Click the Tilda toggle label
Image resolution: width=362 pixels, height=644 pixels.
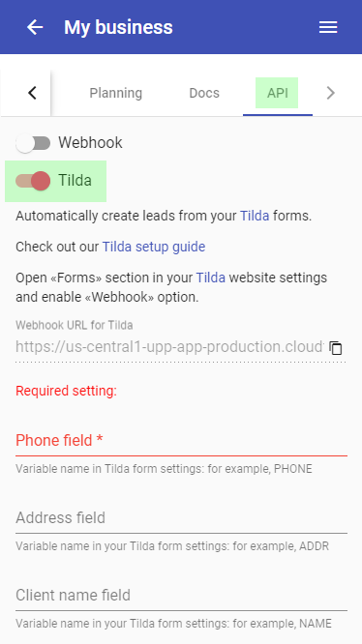click(x=75, y=180)
